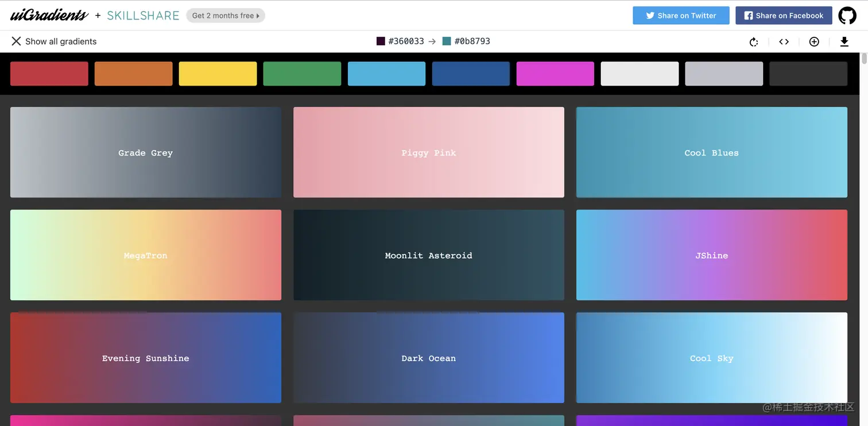This screenshot has width=868, height=426.
Task: Select the Dark Ocean gradient card
Action: click(x=429, y=358)
